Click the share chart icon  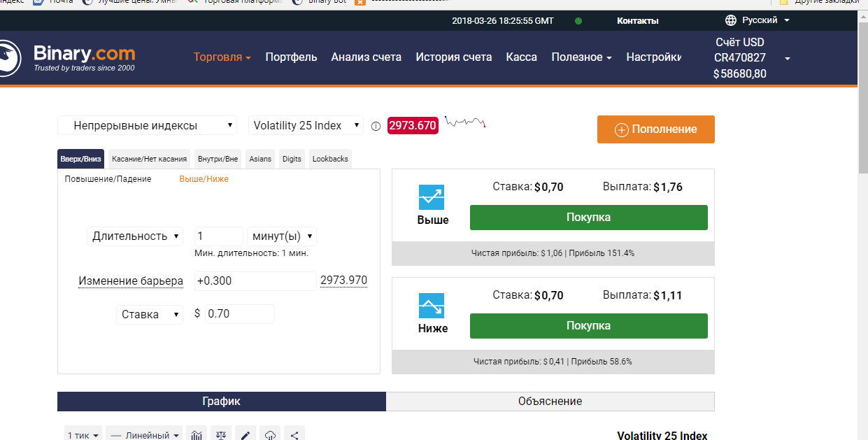point(294,435)
